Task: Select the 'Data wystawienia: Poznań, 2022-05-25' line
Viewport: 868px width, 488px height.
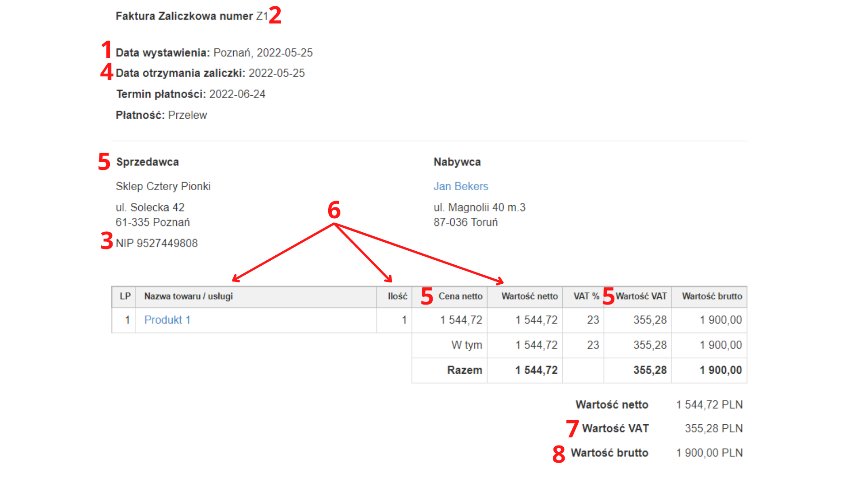Action: pyautogui.click(x=214, y=53)
